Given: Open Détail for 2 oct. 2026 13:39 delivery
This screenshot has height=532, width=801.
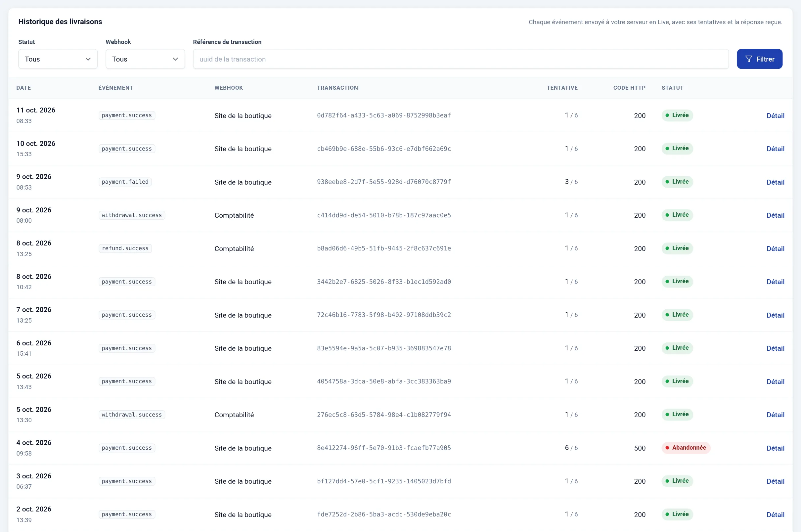Looking at the screenshot, I should click(775, 515).
